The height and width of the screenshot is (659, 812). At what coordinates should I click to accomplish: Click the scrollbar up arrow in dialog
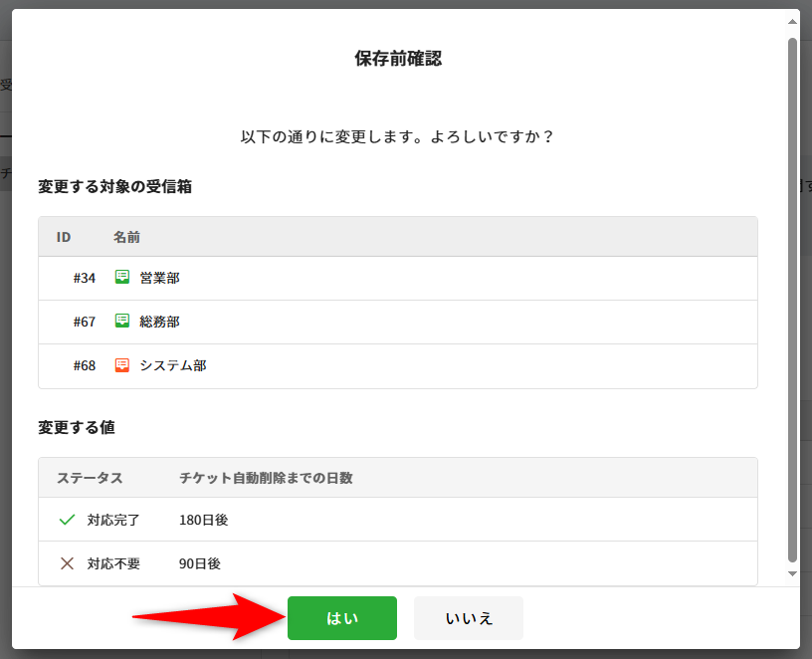(x=792, y=21)
